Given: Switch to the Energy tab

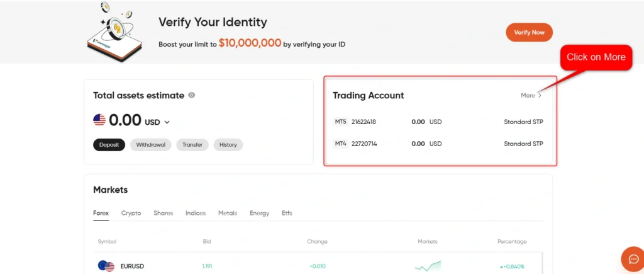Looking at the screenshot, I should coord(260,213).
